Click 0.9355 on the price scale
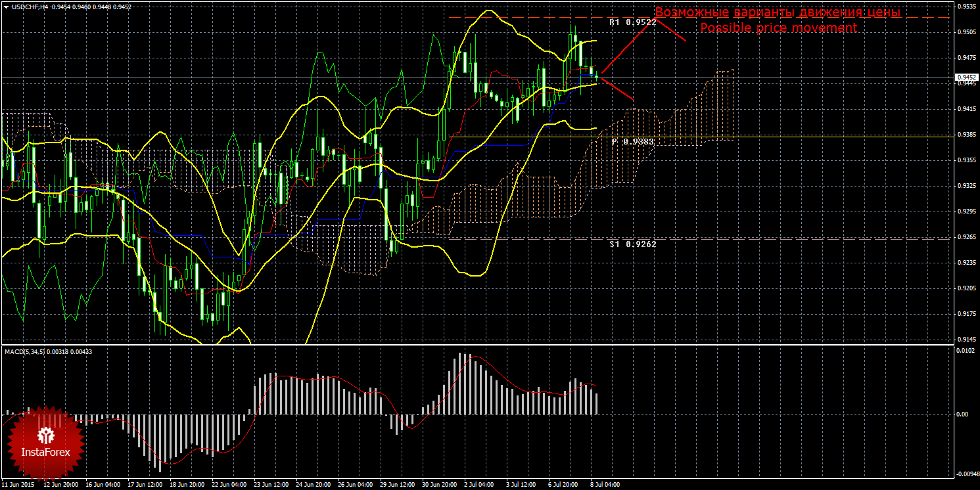The image size is (980, 490). click(966, 160)
